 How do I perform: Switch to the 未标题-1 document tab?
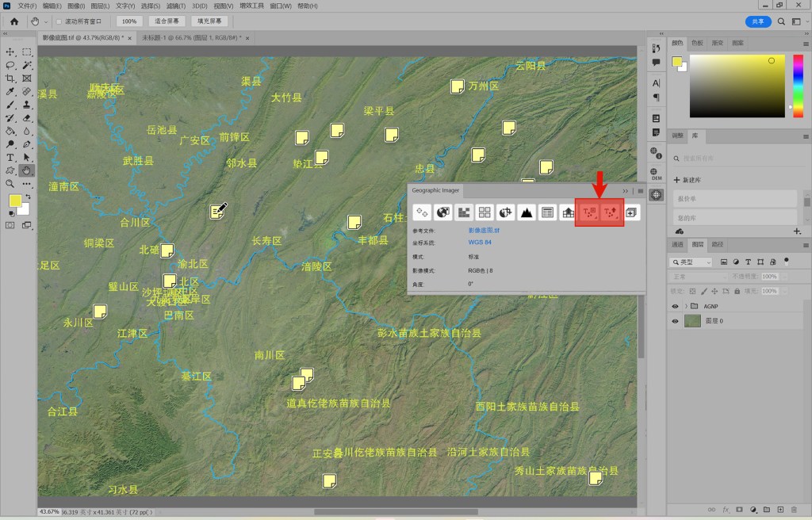(x=192, y=38)
